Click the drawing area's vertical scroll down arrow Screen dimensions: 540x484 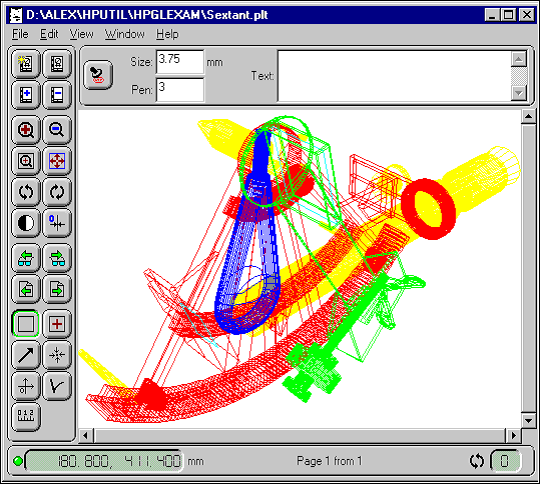click(x=528, y=420)
